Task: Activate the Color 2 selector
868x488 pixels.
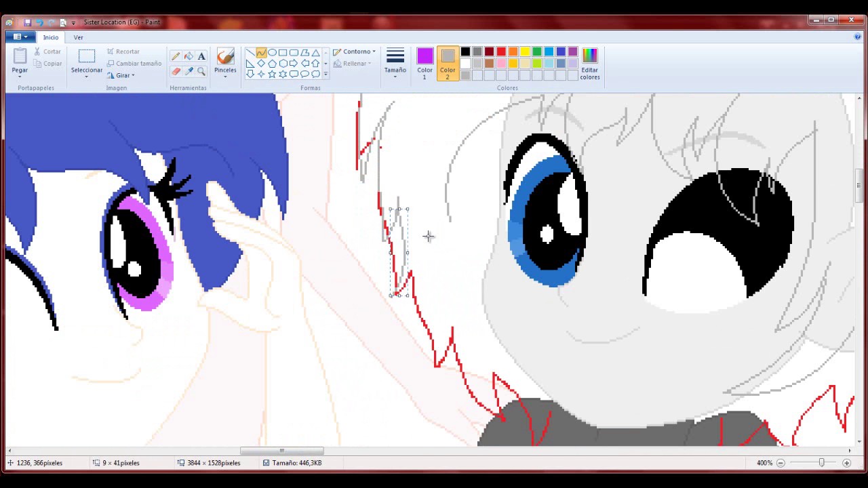Action: [x=448, y=64]
